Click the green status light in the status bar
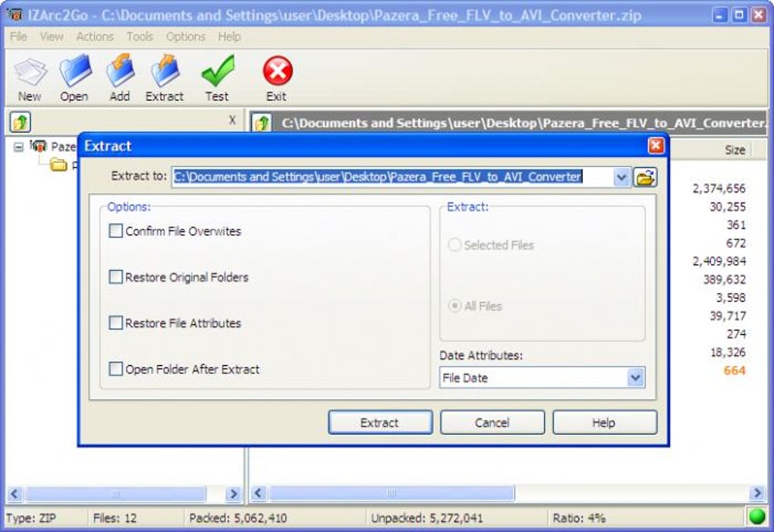 point(757,517)
